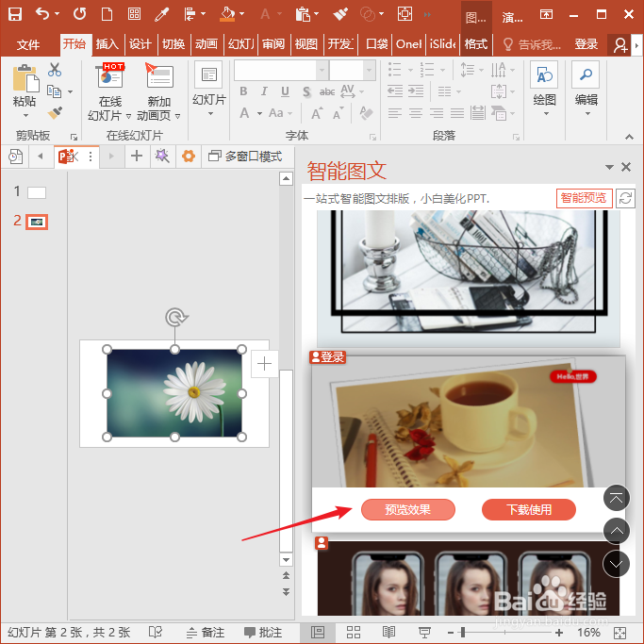Switch to Normal view in status bar
Image resolution: width=644 pixels, height=644 pixels.
pos(318,632)
